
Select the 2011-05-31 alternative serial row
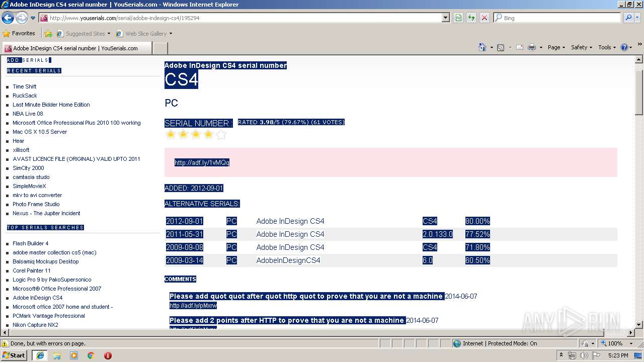click(x=391, y=234)
